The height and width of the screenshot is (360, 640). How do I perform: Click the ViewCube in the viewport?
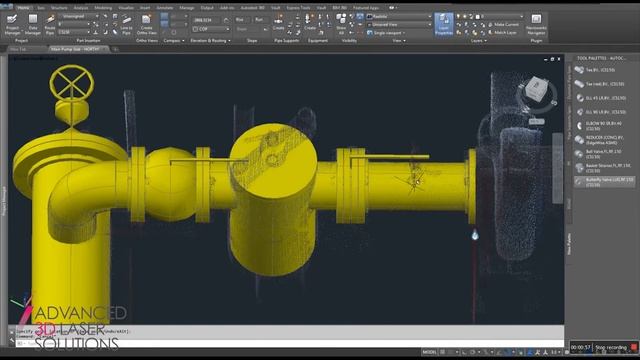[536, 89]
